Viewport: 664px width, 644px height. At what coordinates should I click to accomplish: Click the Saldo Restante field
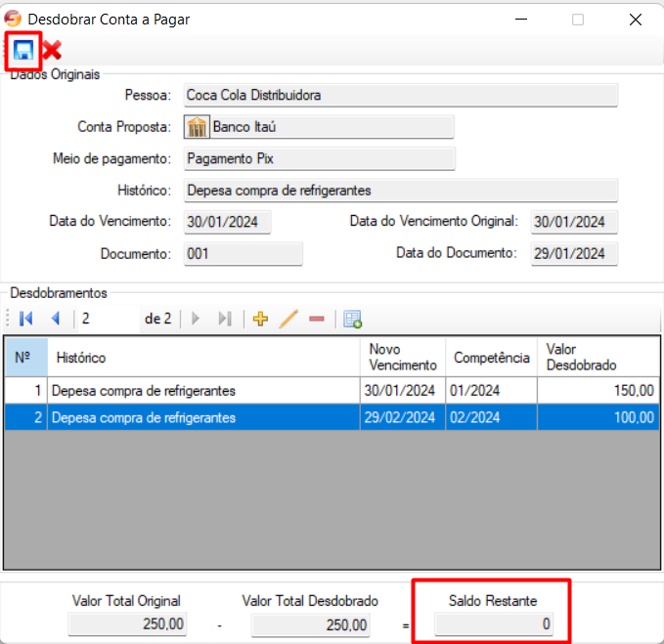[x=494, y=624]
